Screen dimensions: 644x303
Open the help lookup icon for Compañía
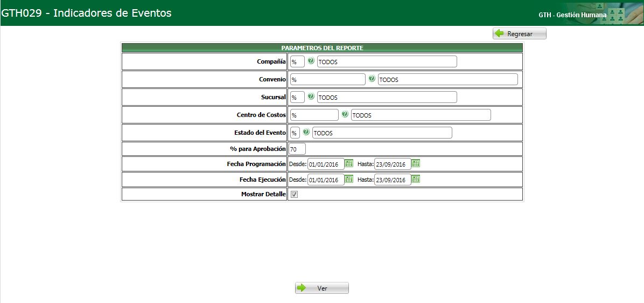(311, 61)
